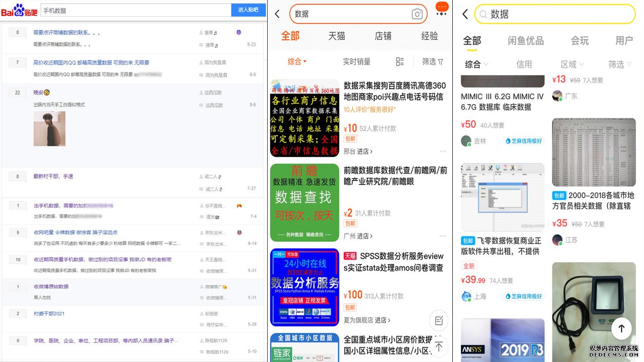The image size is (644, 362).
Task: Go back in the Taobao search panel
Action: 277,14
